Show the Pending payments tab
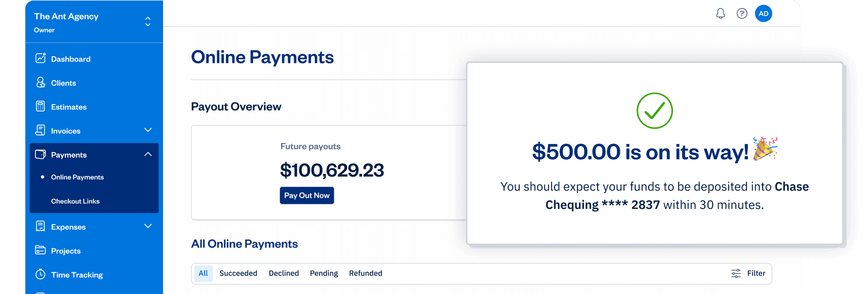868x294 pixels. [324, 273]
